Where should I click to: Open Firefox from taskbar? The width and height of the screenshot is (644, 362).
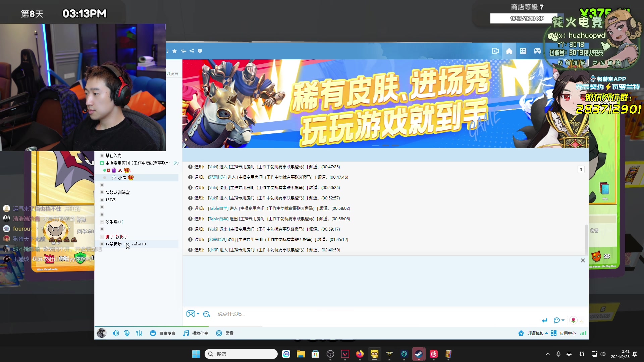(x=360, y=354)
